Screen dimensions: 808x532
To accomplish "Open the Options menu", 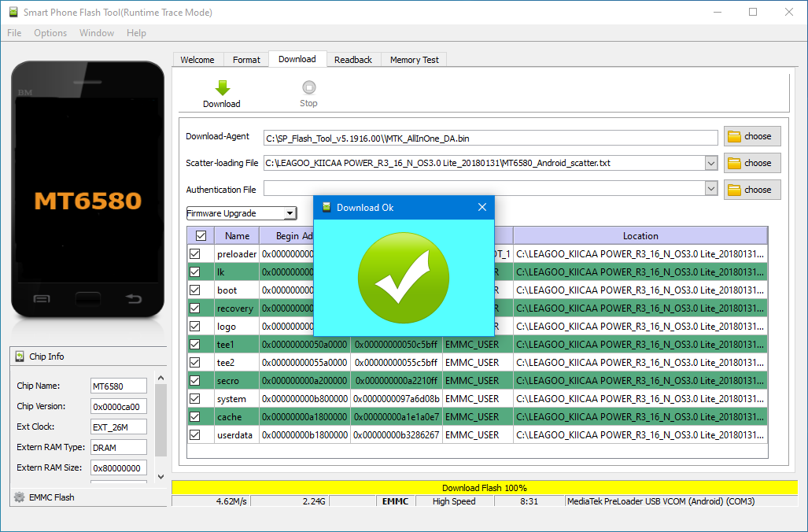I will (x=50, y=33).
